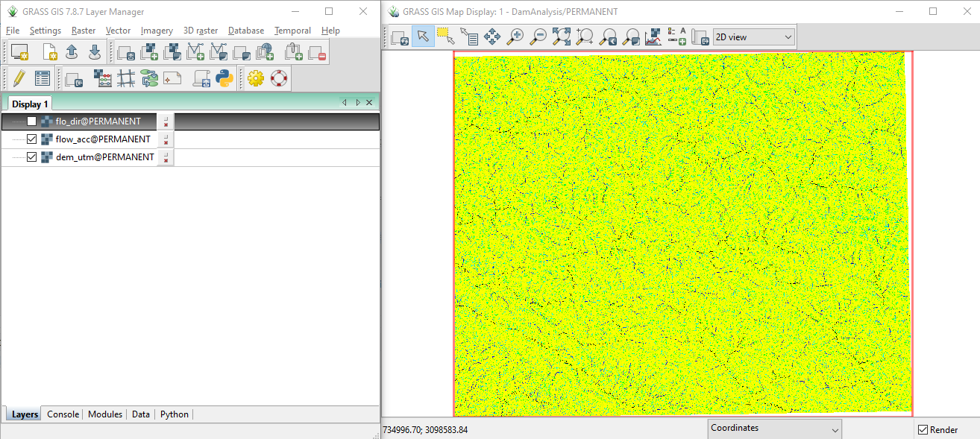Select the Pan tool in Map Display
This screenshot has width=980, height=439.
(x=491, y=36)
